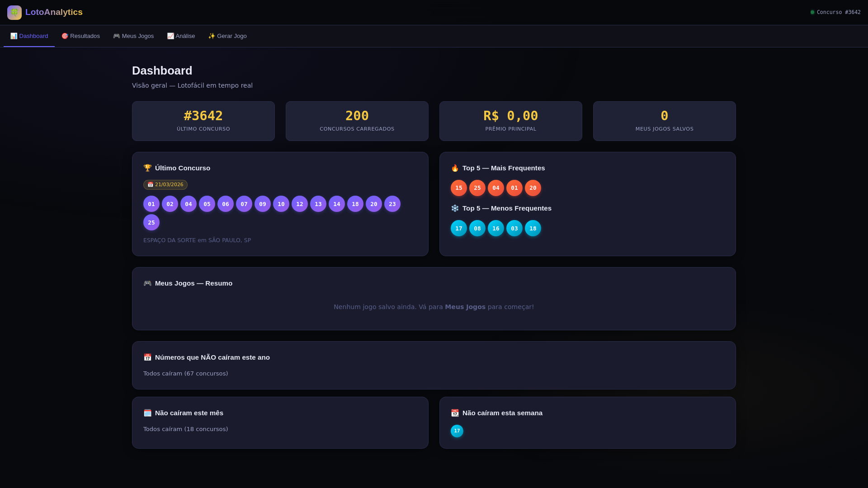Click the #3642 Último Concurso stat card

point(203,121)
